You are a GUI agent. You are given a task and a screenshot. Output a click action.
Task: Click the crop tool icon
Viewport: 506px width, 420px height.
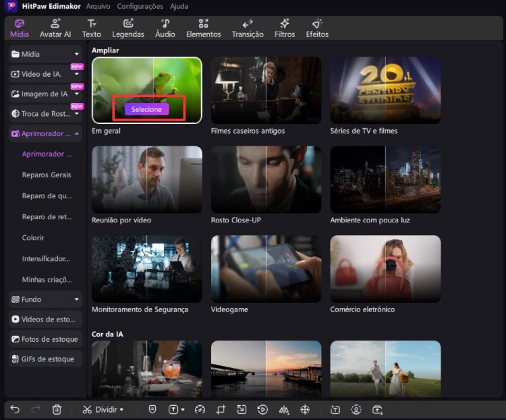pyautogui.click(x=221, y=410)
